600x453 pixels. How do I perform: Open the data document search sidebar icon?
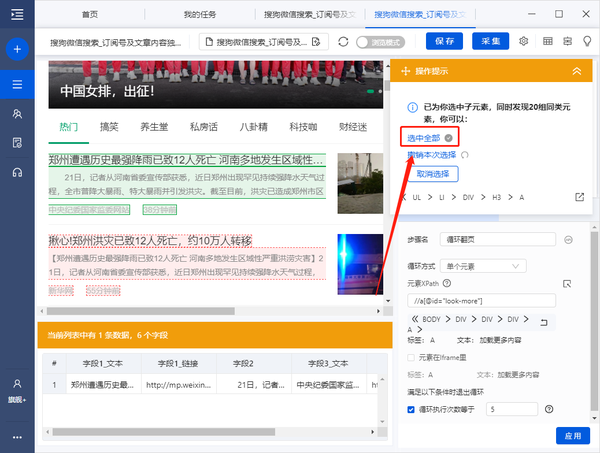click(17, 143)
